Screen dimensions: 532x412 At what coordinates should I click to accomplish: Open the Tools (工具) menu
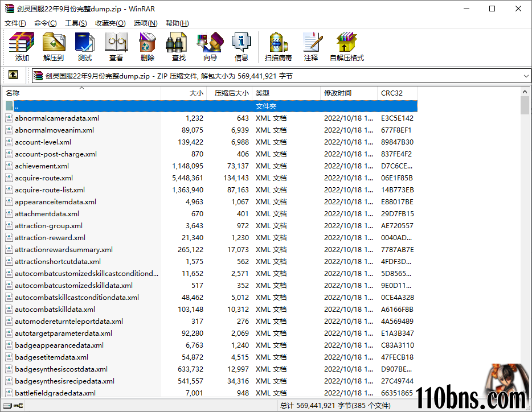pyautogui.click(x=76, y=23)
